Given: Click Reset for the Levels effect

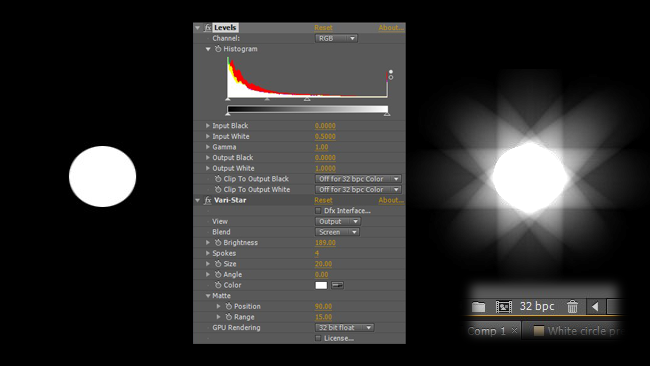Looking at the screenshot, I should (323, 28).
